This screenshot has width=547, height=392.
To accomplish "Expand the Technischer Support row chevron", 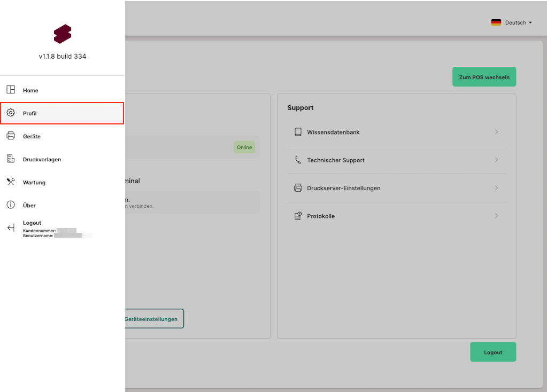I will coord(496,160).
